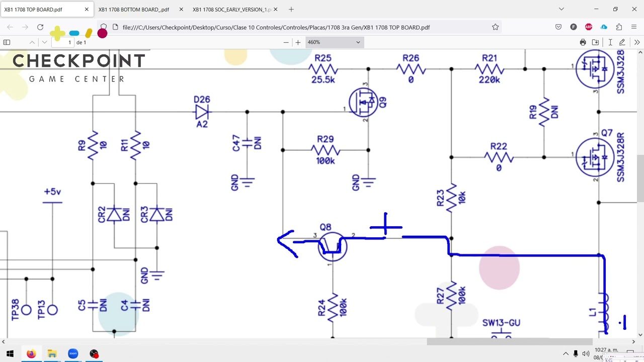Open File Explorer from the taskbar

(x=52, y=354)
